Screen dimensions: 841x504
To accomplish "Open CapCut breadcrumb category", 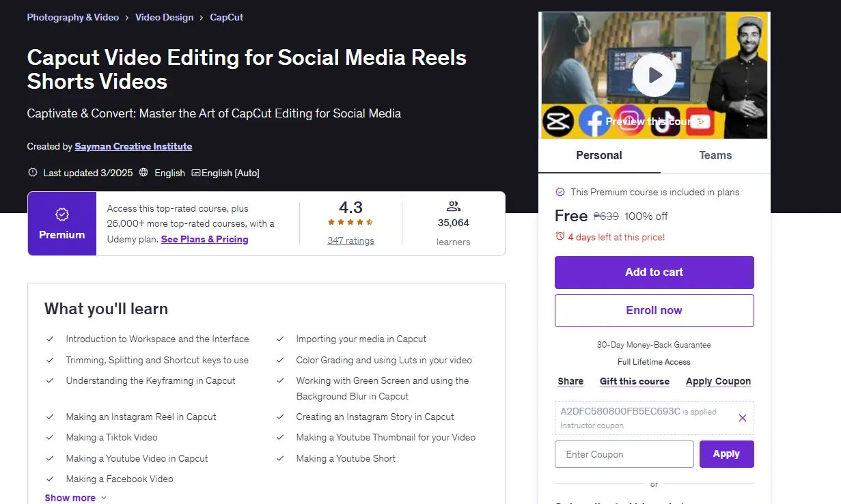I will (226, 17).
